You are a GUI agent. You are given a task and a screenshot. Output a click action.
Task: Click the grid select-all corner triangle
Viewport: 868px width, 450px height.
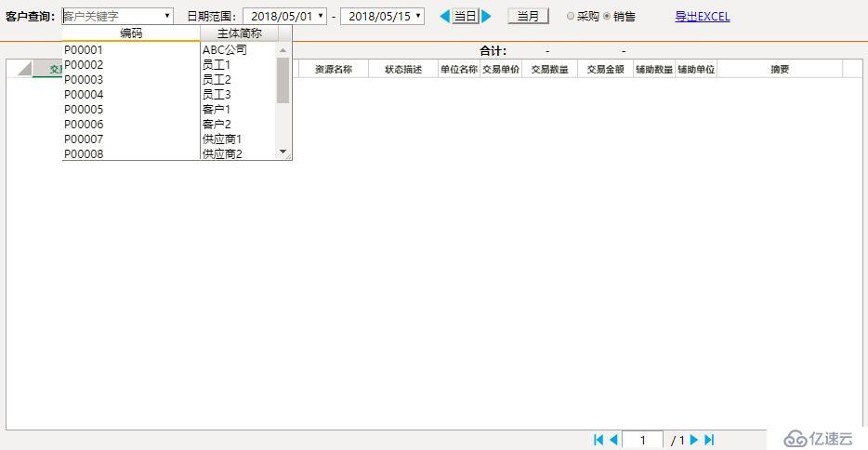tap(25, 69)
